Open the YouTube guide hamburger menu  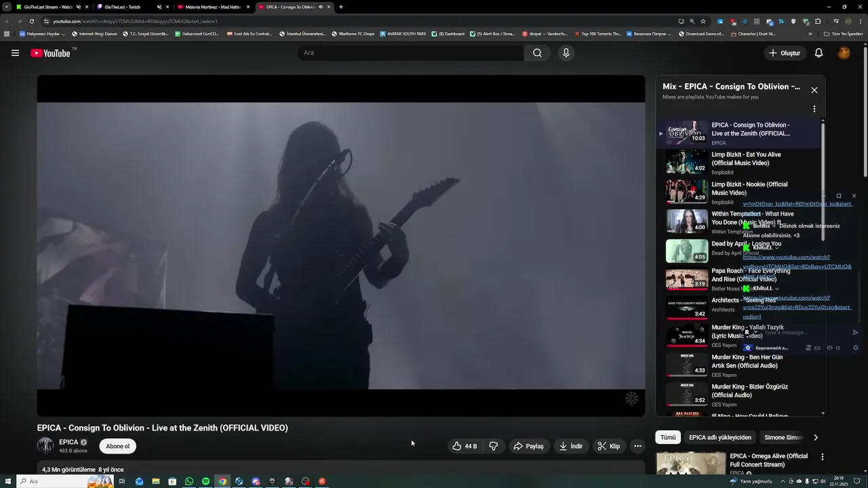15,53
